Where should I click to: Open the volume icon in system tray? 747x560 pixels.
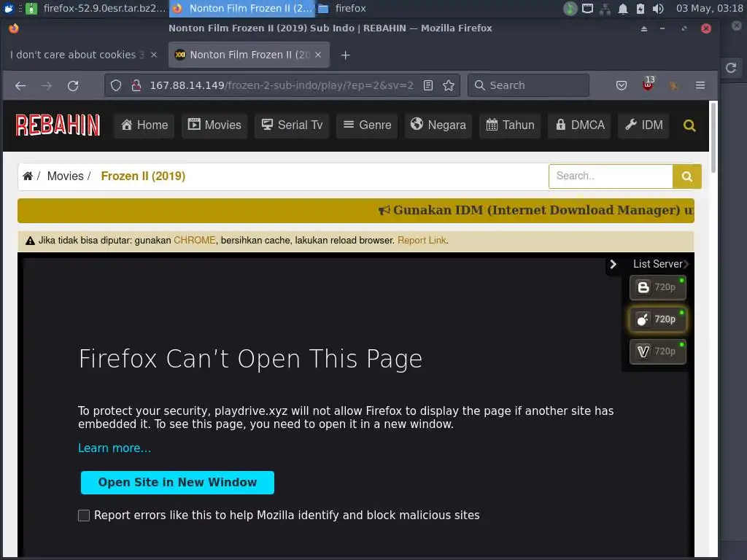(658, 9)
